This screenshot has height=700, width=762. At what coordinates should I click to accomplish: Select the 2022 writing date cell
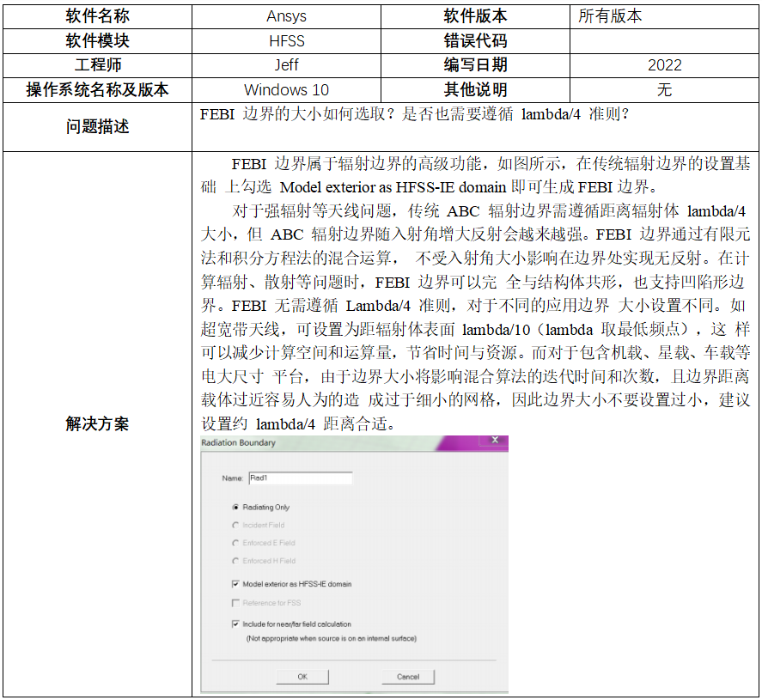[664, 65]
